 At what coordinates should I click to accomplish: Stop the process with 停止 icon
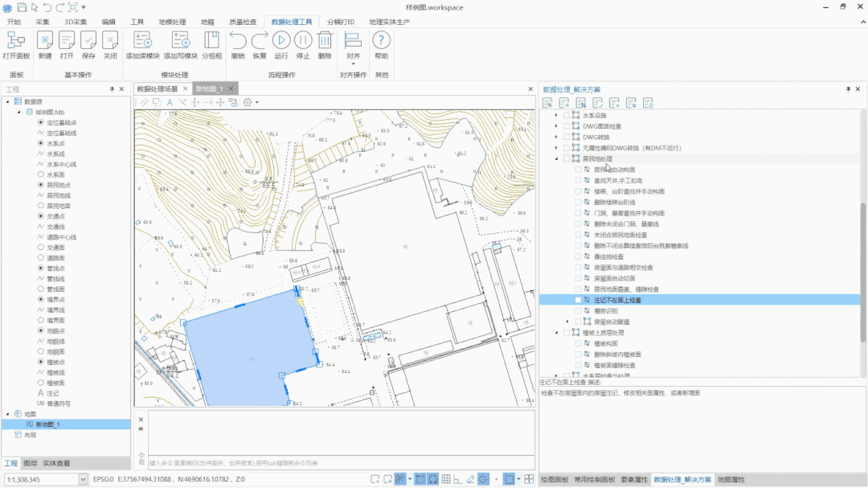pyautogui.click(x=303, y=40)
